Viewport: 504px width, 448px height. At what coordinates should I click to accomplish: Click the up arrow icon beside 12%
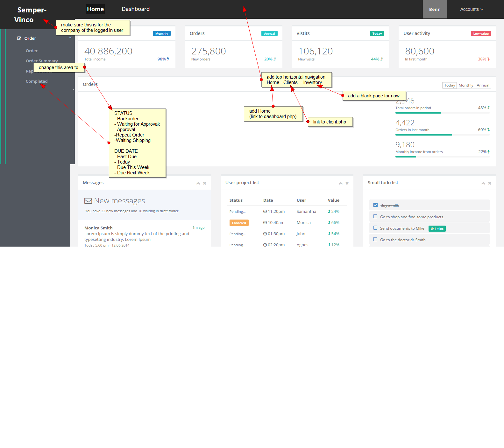click(x=329, y=245)
